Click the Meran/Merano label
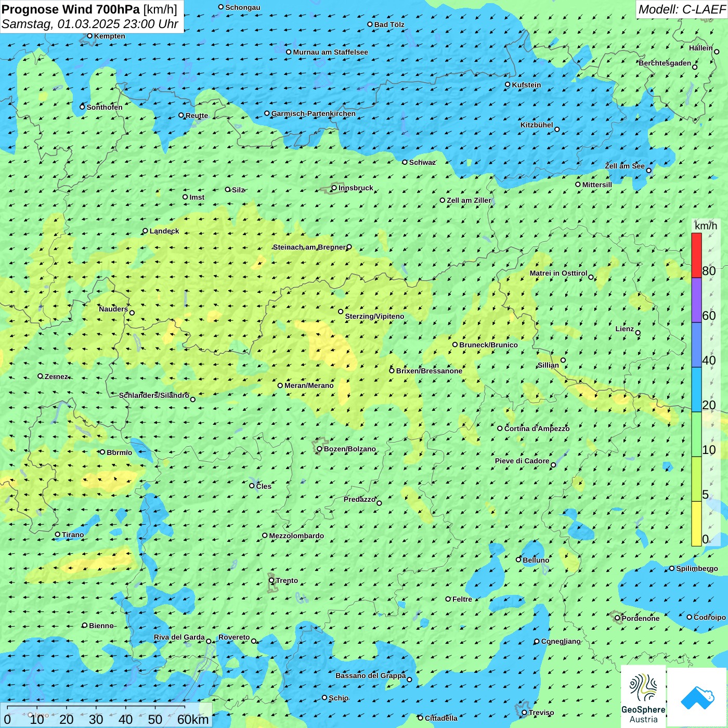728x728 pixels. coord(309,385)
